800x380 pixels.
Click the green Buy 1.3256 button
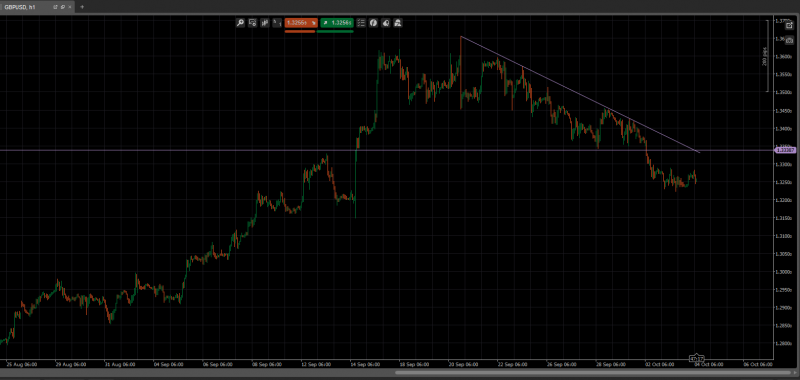click(x=337, y=23)
